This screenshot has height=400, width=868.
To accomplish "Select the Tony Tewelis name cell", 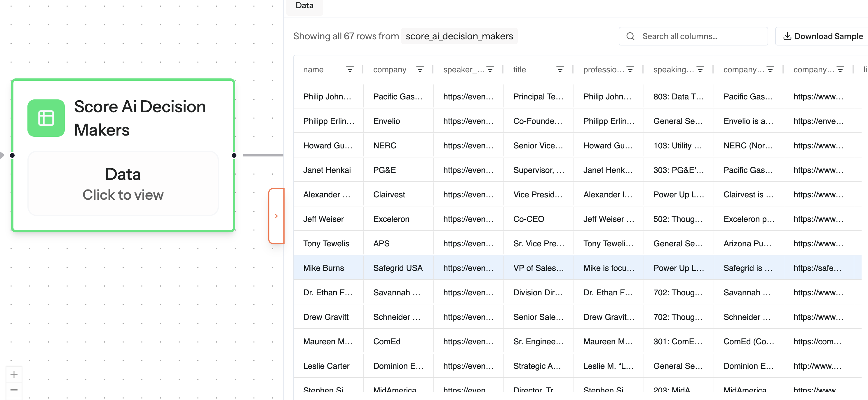I will pyautogui.click(x=329, y=243).
